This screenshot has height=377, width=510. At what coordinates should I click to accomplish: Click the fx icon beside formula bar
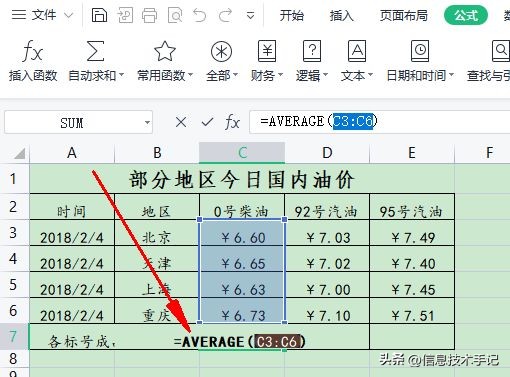[232, 122]
